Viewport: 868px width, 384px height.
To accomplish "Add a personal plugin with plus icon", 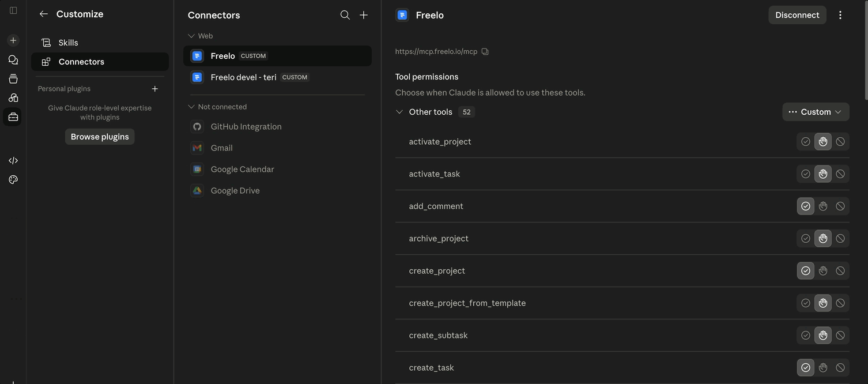I will tap(154, 89).
